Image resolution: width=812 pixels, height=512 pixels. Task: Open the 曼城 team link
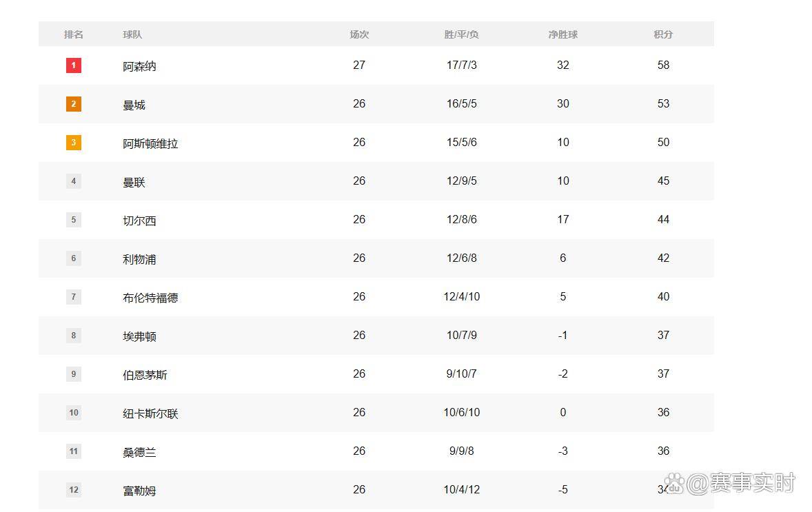(x=134, y=105)
